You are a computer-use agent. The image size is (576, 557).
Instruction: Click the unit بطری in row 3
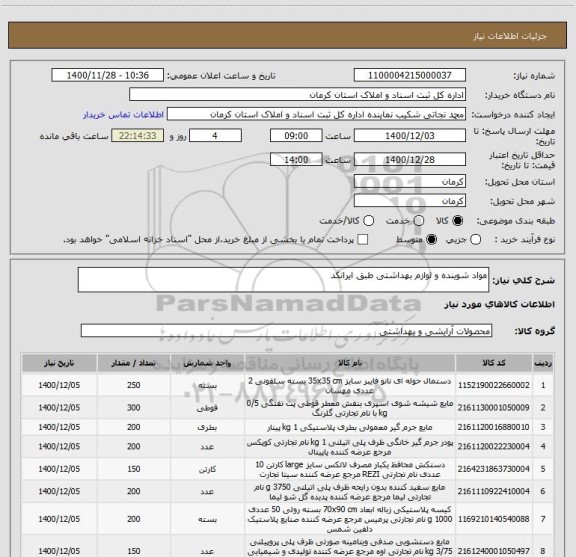[207, 427]
